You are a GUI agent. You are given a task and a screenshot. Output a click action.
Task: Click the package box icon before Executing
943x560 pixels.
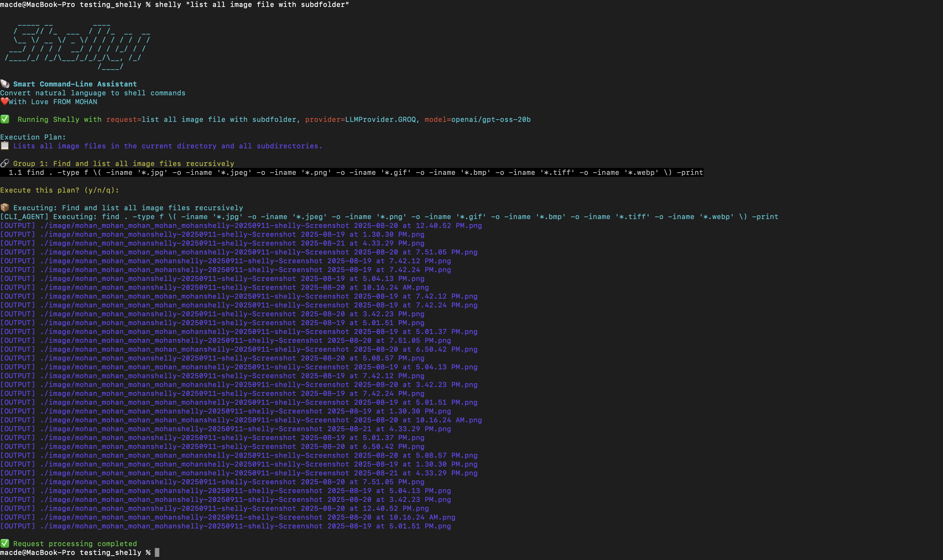coord(4,207)
